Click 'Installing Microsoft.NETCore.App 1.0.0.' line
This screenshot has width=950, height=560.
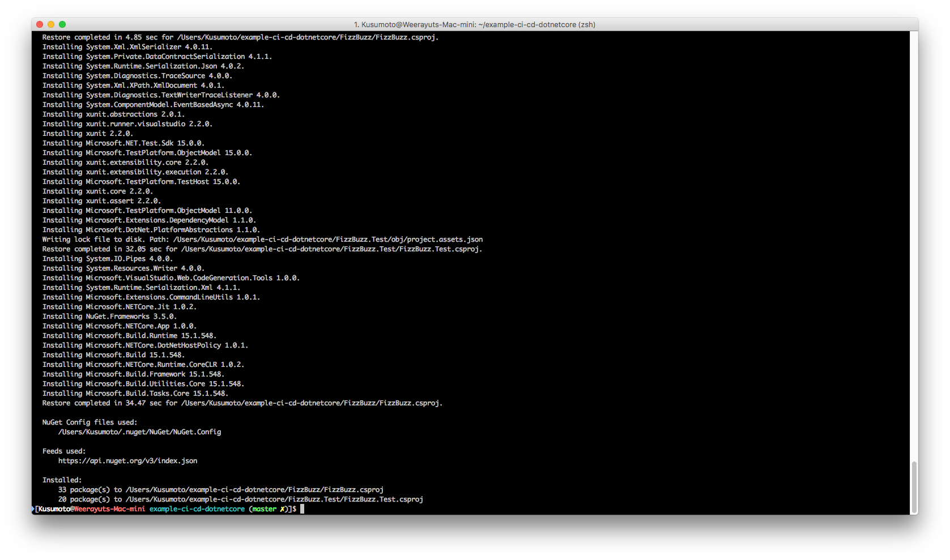[x=120, y=326]
